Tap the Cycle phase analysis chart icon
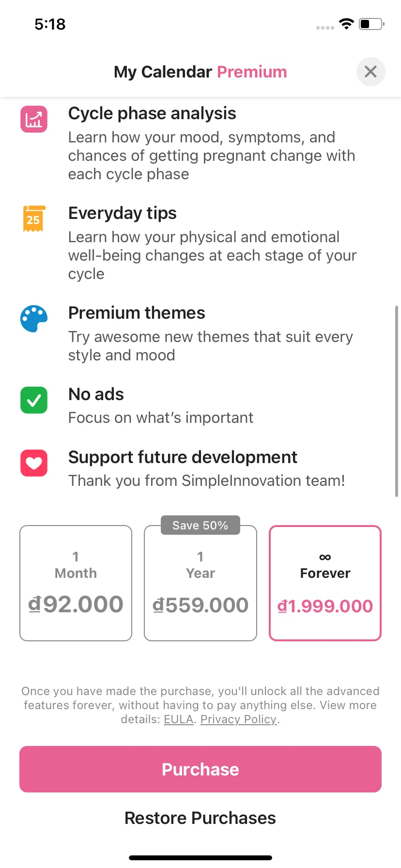The width and height of the screenshot is (401, 868). (34, 119)
